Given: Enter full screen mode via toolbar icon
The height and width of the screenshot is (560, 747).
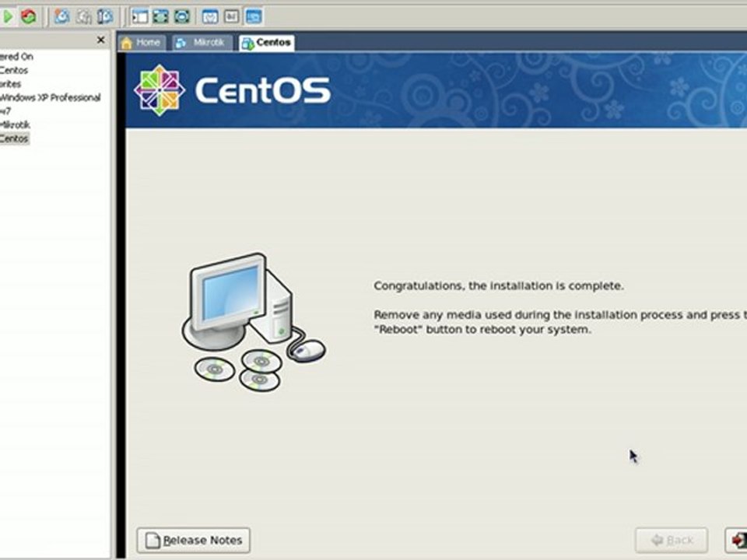Looking at the screenshot, I should pyautogui.click(x=161, y=16).
